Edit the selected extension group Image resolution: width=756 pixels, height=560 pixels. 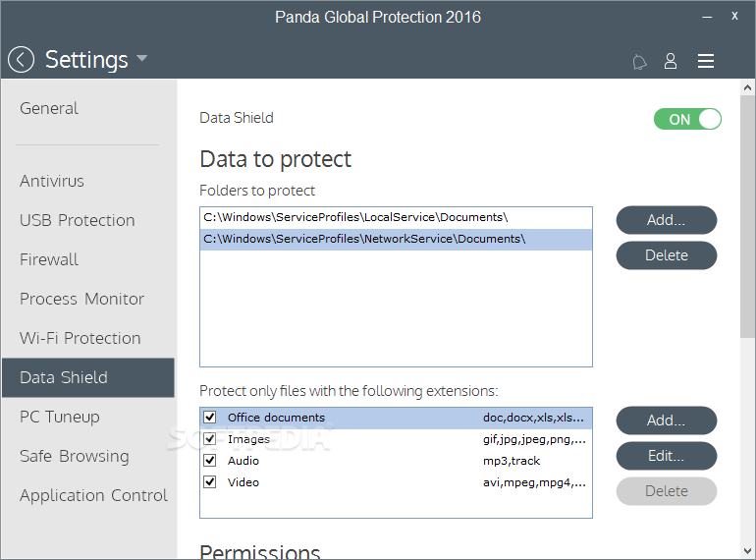667,456
